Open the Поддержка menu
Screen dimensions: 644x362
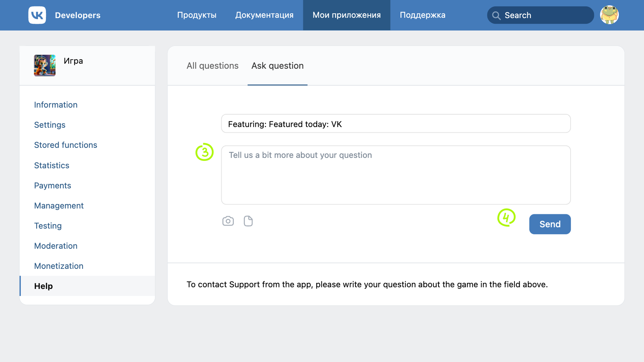pyautogui.click(x=423, y=15)
